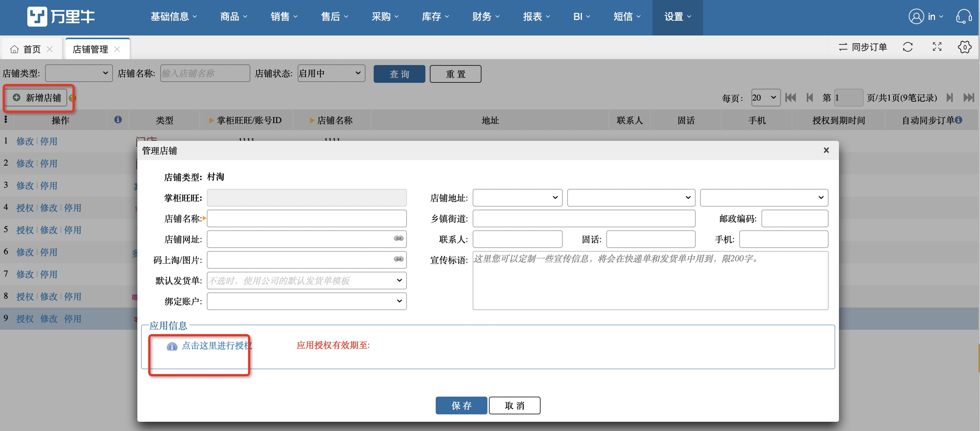Focus the 联系人 input field
The width and height of the screenshot is (980, 431).
point(517,239)
